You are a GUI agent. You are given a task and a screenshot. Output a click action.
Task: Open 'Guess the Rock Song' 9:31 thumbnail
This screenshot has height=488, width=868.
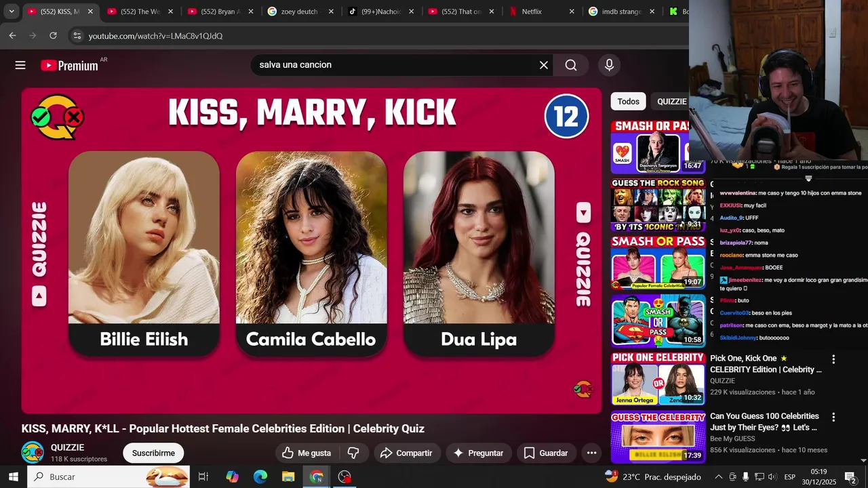[x=658, y=205]
